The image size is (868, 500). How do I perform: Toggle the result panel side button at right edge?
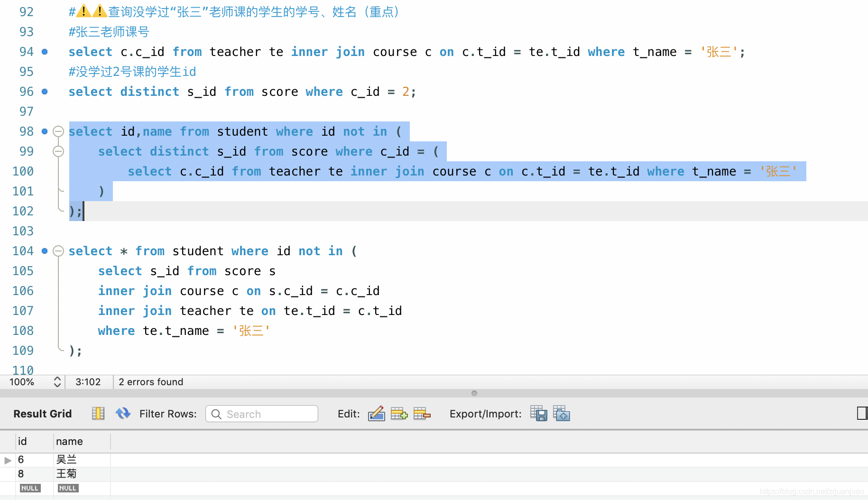click(862, 413)
